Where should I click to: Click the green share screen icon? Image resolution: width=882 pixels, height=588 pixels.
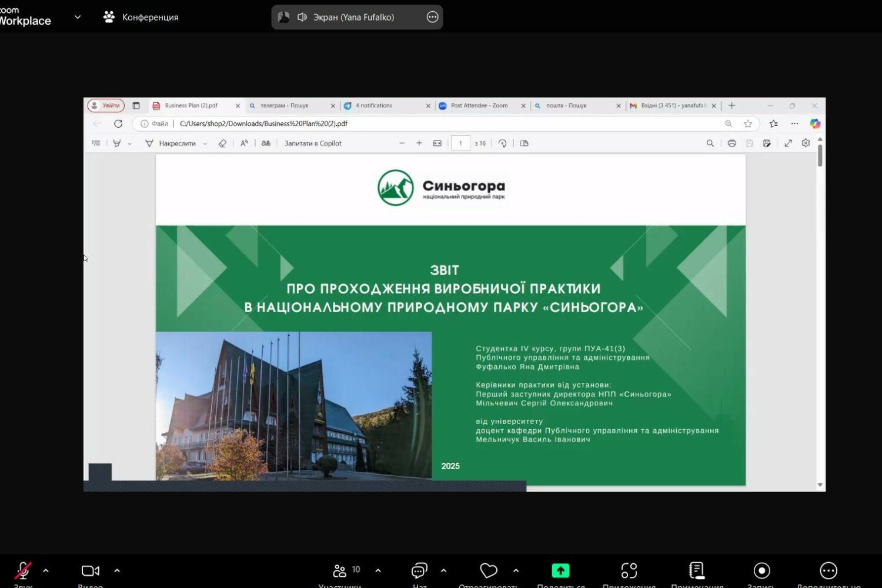tap(560, 571)
